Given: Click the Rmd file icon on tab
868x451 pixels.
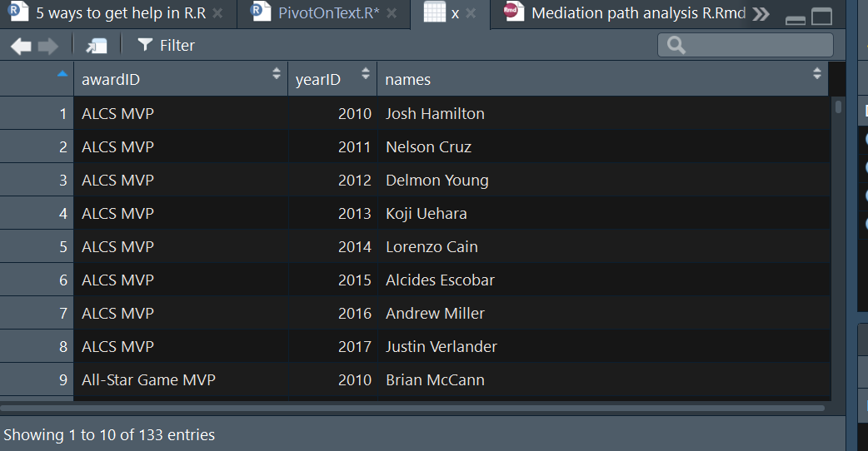Looking at the screenshot, I should tap(515, 12).
